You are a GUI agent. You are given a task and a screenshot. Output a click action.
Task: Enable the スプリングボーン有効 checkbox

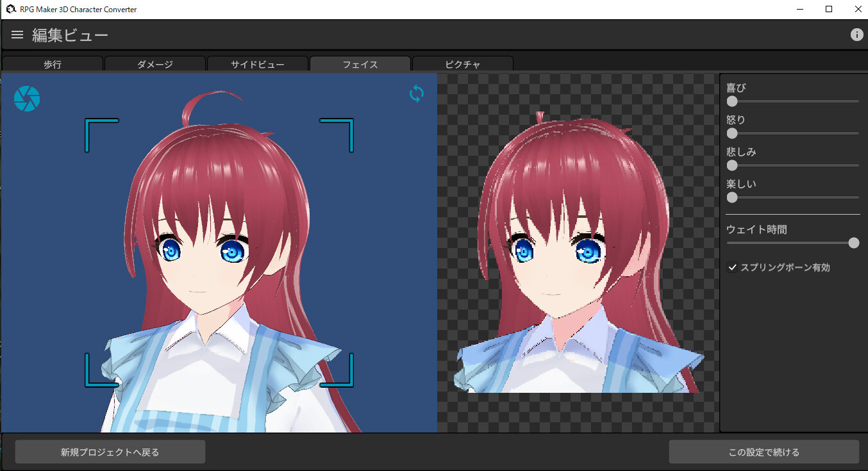click(x=732, y=267)
